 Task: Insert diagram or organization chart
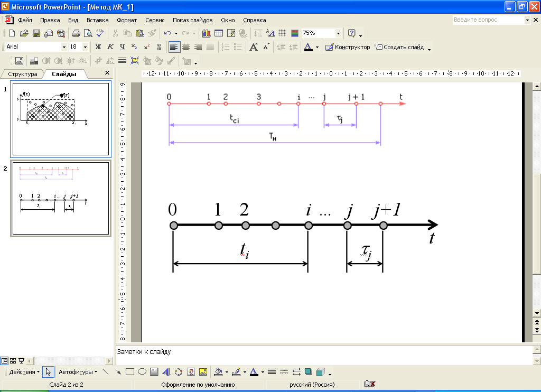(179, 372)
